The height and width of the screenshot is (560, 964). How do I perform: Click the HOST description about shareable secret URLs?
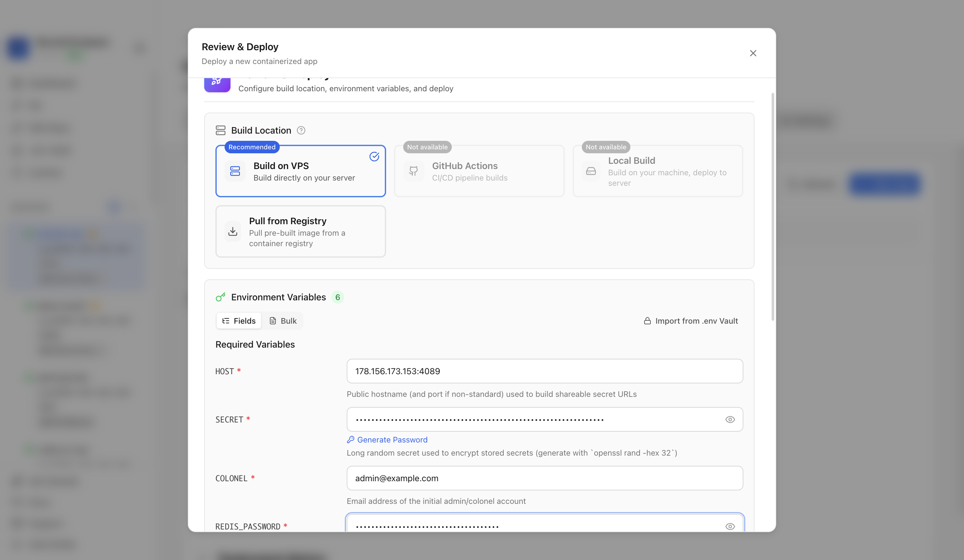pos(492,394)
